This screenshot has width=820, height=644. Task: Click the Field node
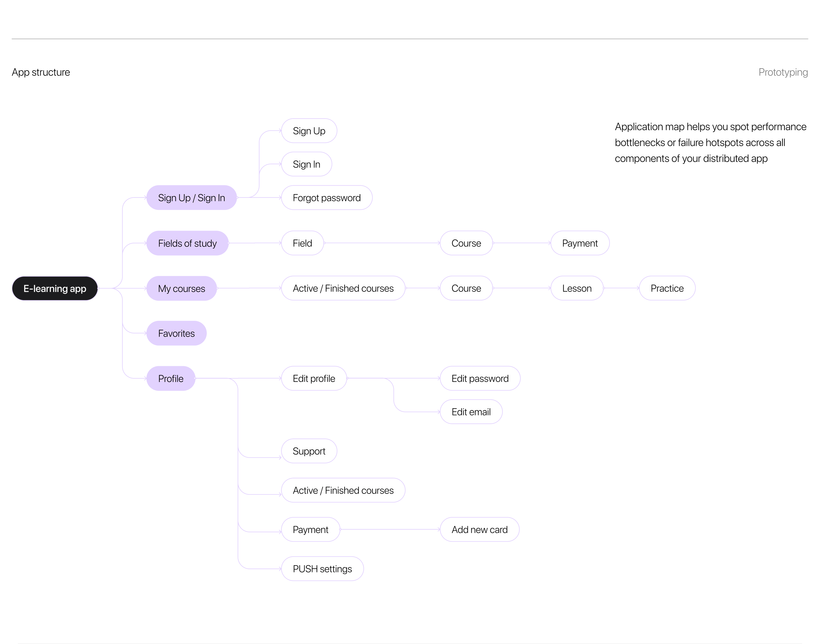point(302,243)
